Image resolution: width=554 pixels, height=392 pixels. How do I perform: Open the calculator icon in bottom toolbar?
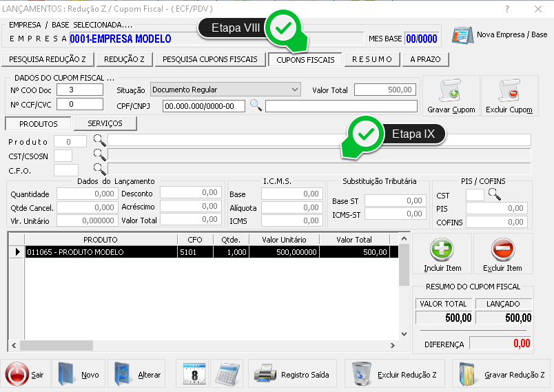coord(226,375)
